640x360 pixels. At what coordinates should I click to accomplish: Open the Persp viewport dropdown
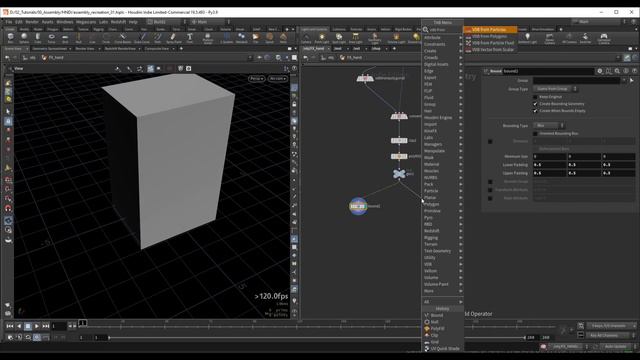point(256,78)
